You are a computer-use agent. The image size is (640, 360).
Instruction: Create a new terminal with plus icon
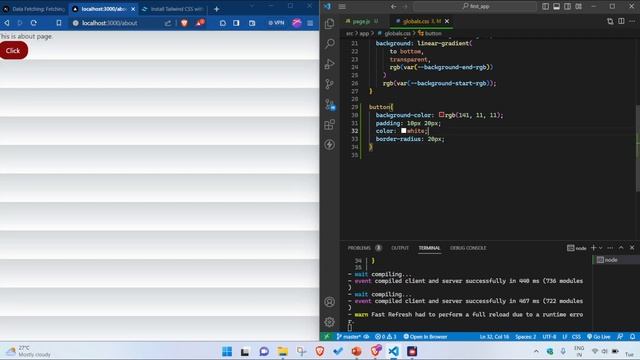coord(593,248)
